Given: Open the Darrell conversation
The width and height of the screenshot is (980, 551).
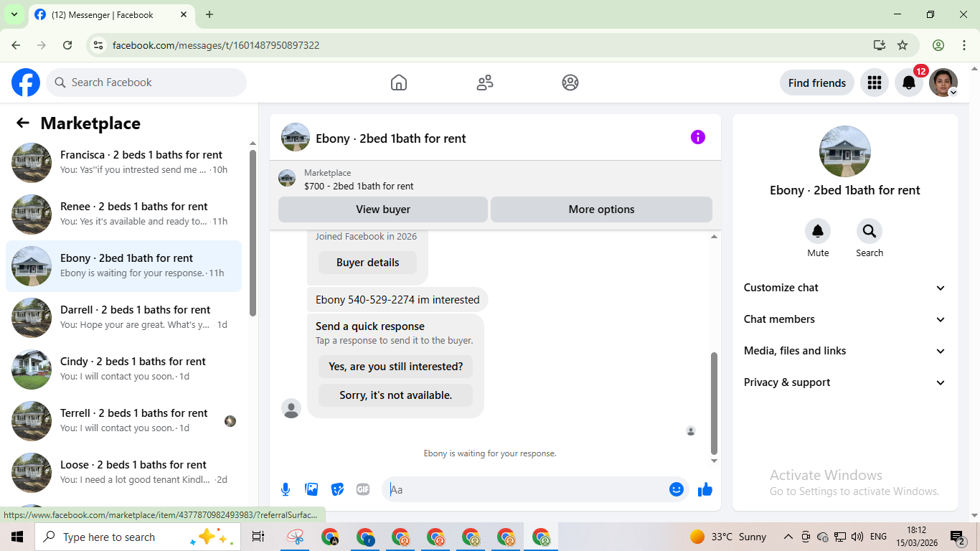Looking at the screenshot, I should pyautogui.click(x=123, y=318).
